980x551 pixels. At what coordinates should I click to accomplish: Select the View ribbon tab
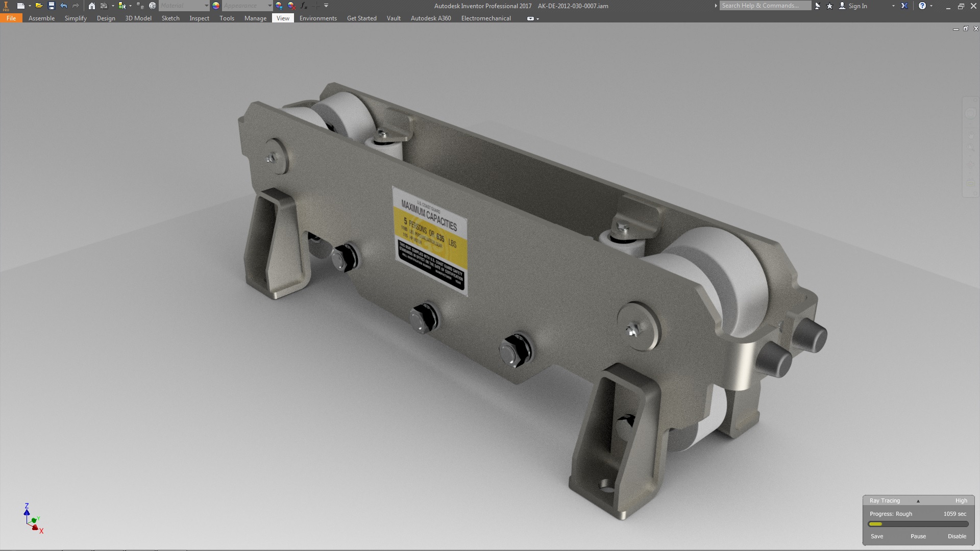pos(283,18)
